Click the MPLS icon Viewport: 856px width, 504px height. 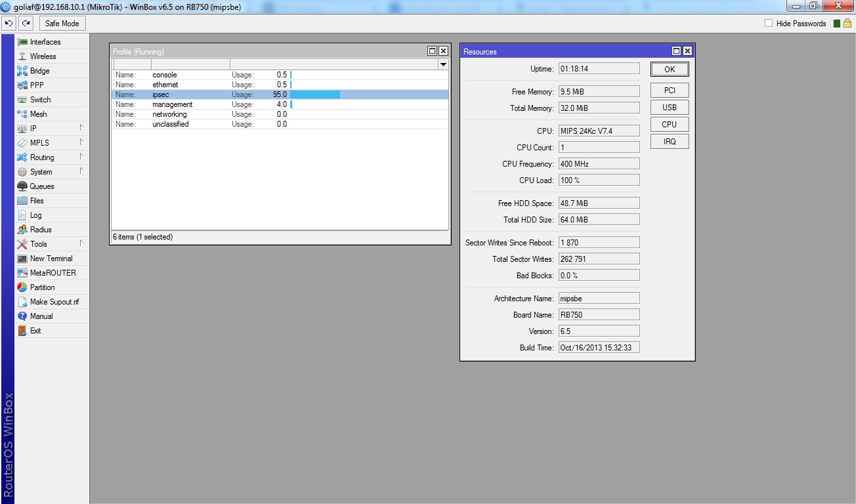coord(22,143)
